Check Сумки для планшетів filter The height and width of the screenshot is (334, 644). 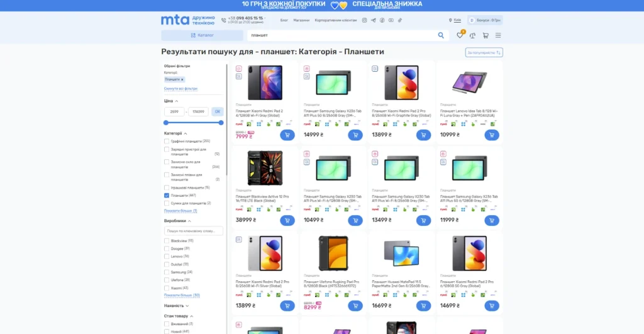(x=166, y=203)
